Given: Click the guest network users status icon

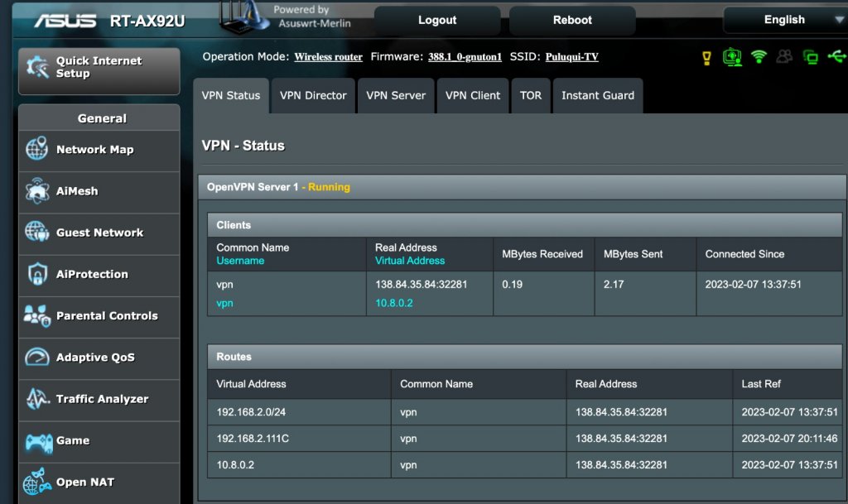Looking at the screenshot, I should coord(784,57).
